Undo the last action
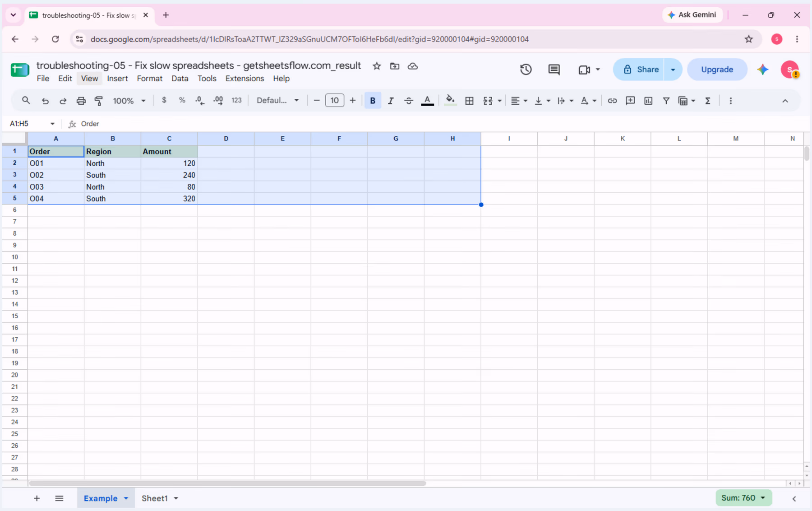The width and height of the screenshot is (812, 511). [45, 101]
